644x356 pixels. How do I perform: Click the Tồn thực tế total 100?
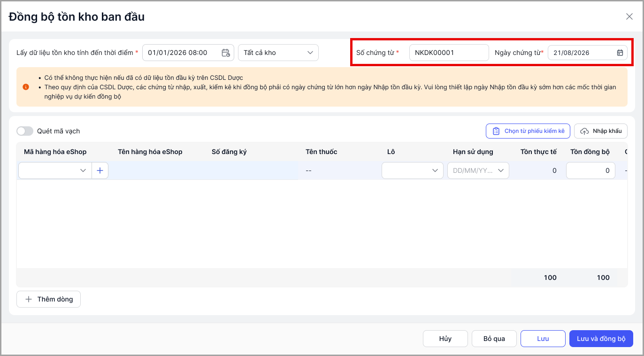(x=550, y=278)
